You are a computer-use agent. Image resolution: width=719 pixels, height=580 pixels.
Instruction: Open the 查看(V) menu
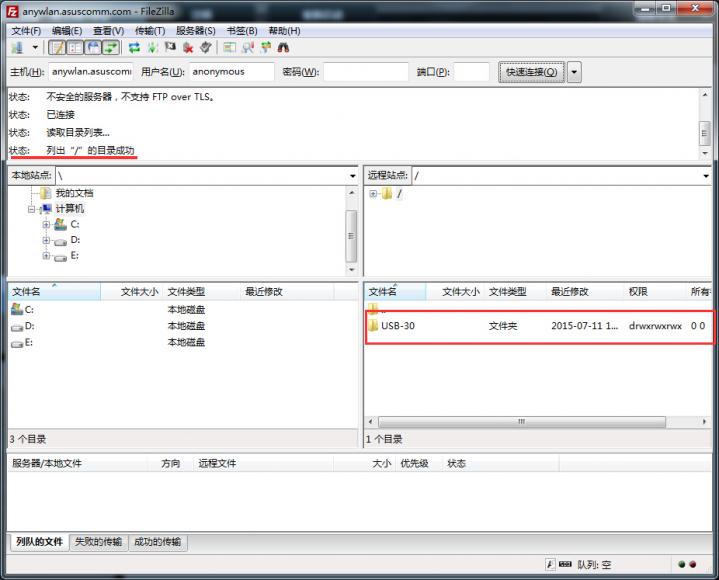pyautogui.click(x=109, y=31)
